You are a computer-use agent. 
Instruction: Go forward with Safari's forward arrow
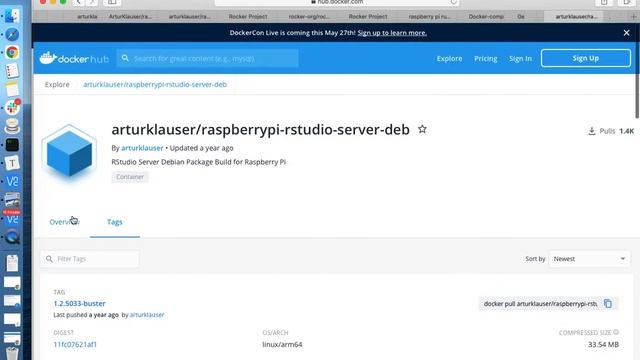tap(92, 2)
